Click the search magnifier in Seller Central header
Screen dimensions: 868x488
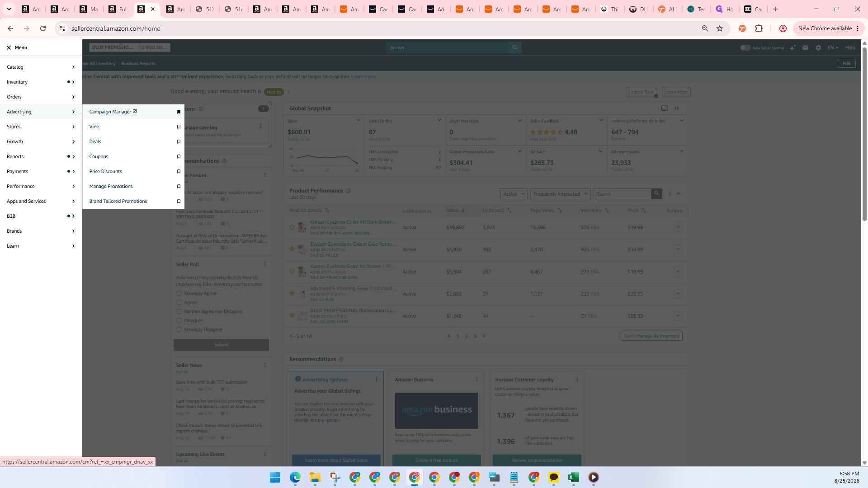(514, 47)
